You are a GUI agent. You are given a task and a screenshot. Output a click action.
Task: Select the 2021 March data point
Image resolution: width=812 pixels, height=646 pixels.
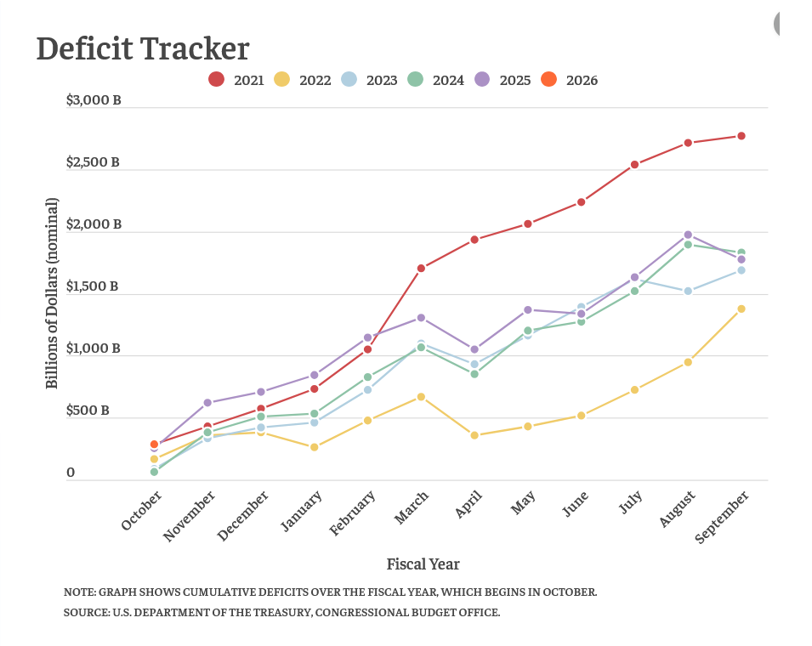(421, 269)
